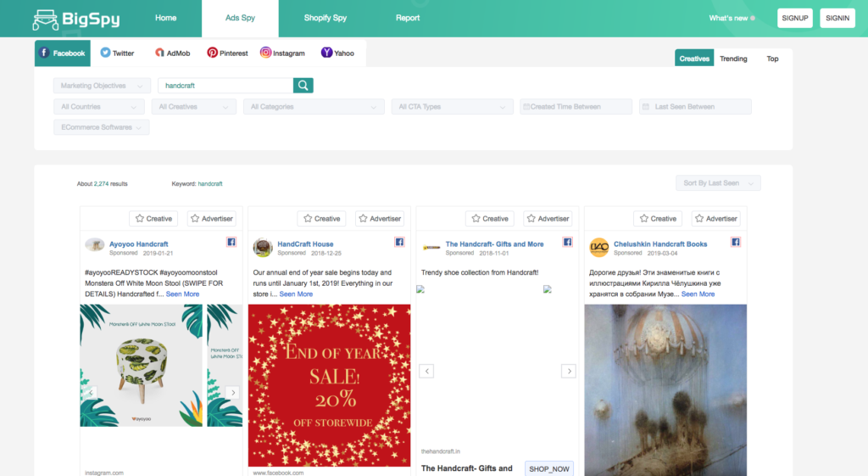The height and width of the screenshot is (476, 868).
Task: Click the What's new link
Action: coord(728,19)
